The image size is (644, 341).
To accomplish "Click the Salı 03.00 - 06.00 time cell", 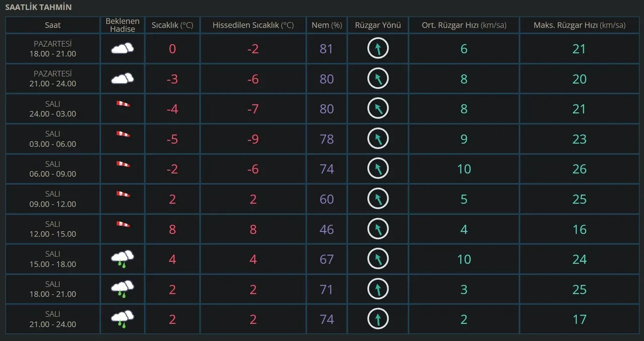I will click(x=52, y=139).
